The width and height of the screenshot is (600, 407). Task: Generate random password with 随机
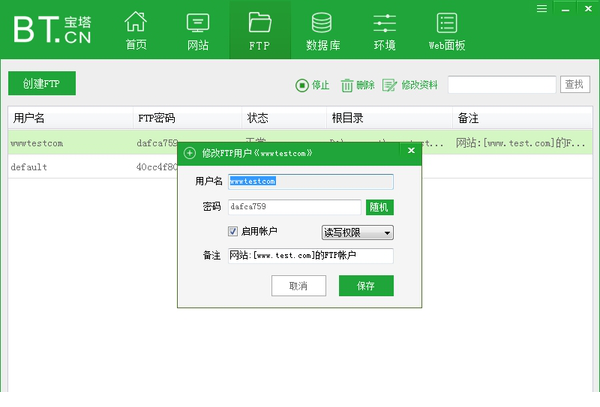tap(380, 207)
